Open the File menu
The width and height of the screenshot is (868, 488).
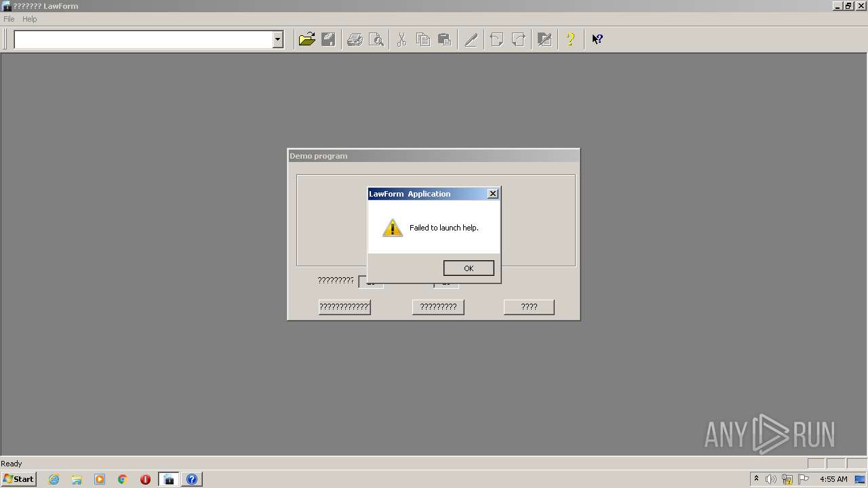(9, 19)
